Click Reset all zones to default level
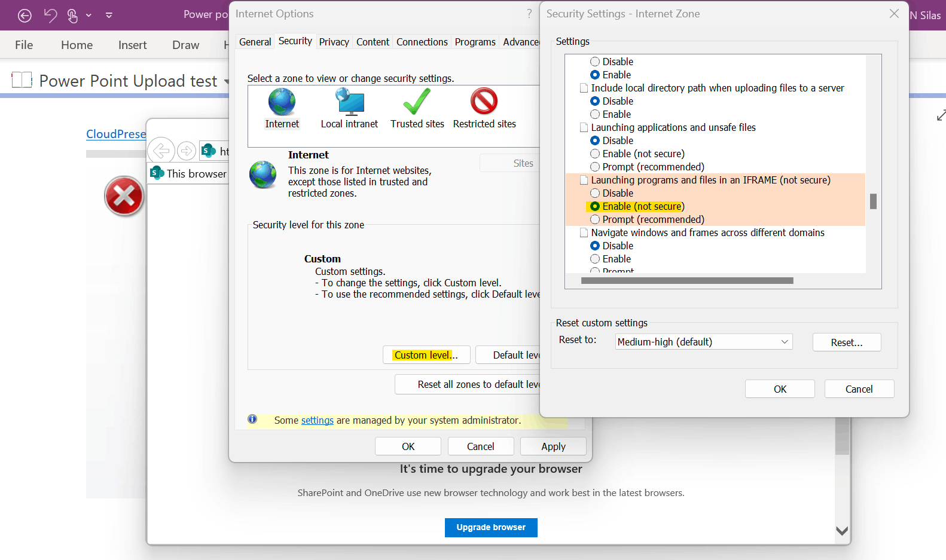946x560 pixels. pyautogui.click(x=468, y=384)
